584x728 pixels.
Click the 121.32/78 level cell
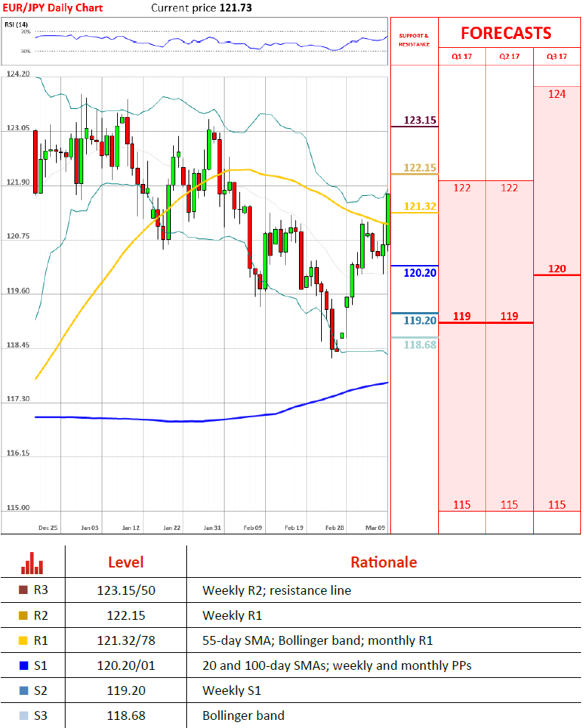[126, 640]
